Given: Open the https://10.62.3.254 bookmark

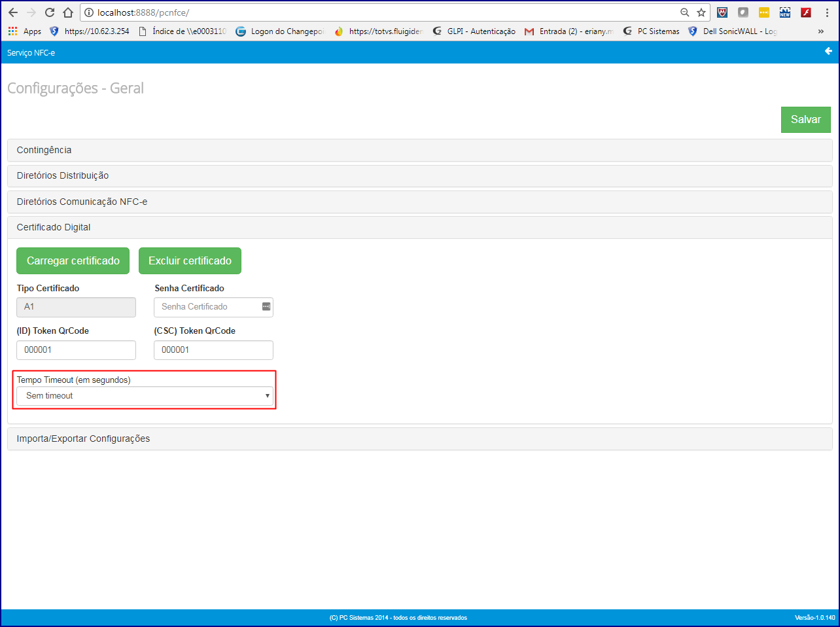Looking at the screenshot, I should (x=90, y=31).
